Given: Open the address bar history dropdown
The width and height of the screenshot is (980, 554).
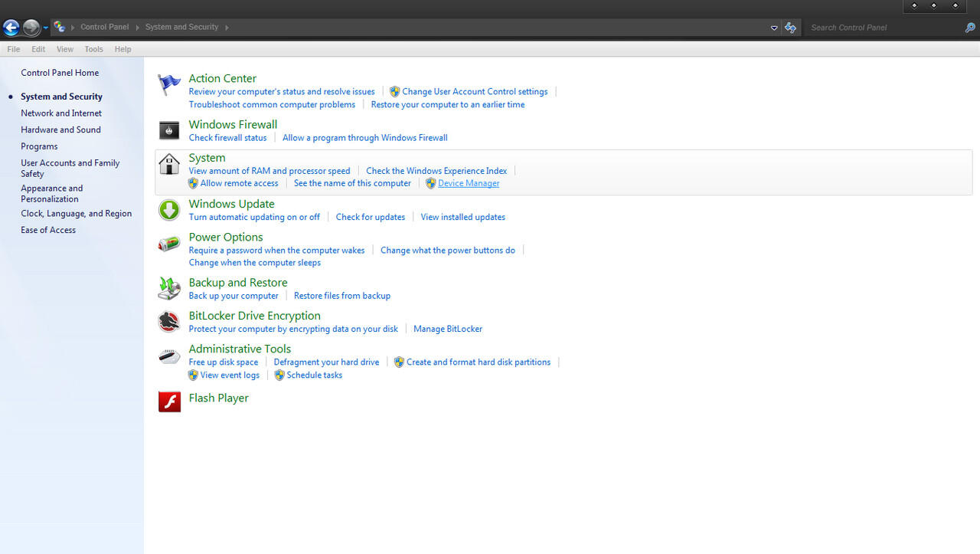Looking at the screenshot, I should pos(774,28).
